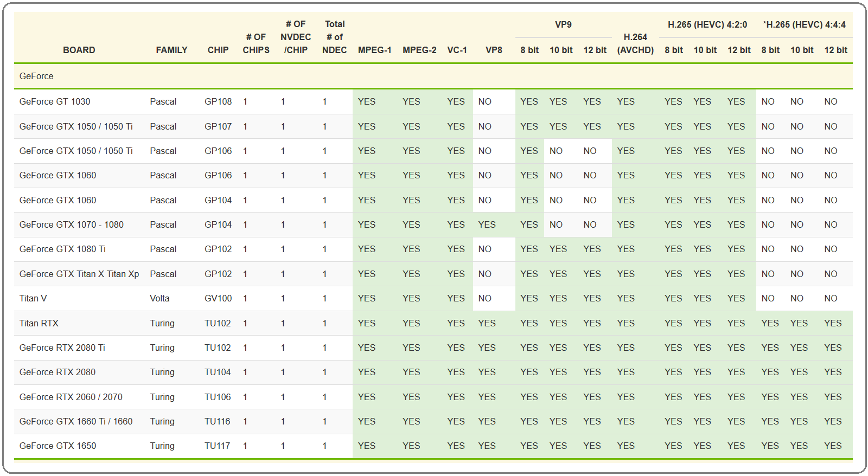Viewport: 868px width, 476px height.
Task: Click '12 bit' under H.265 (HEVC) 4:2:0
Action: click(739, 50)
